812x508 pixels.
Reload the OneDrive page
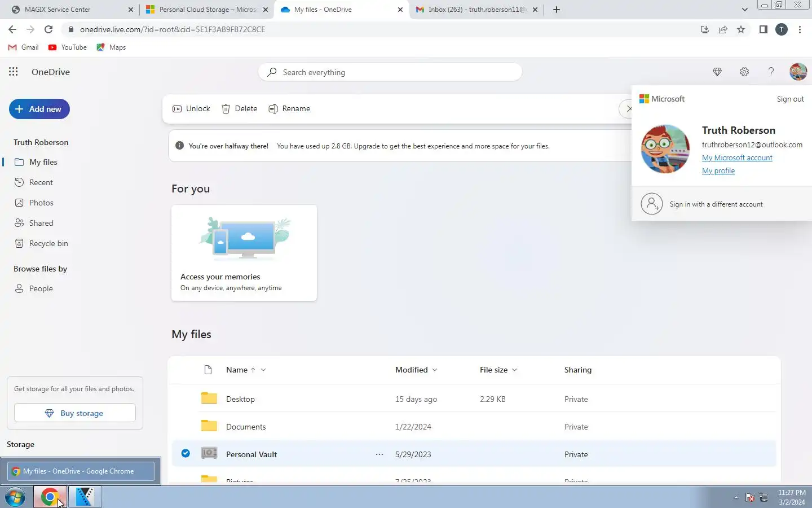pos(48,29)
